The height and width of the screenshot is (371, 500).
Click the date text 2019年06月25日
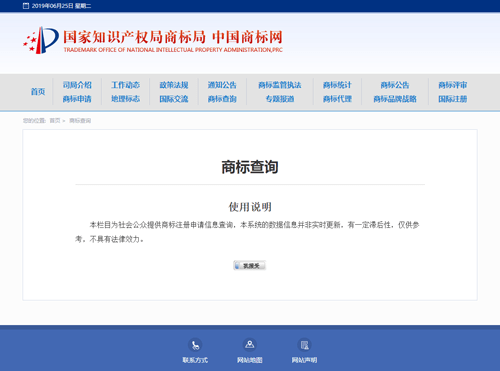point(52,6)
